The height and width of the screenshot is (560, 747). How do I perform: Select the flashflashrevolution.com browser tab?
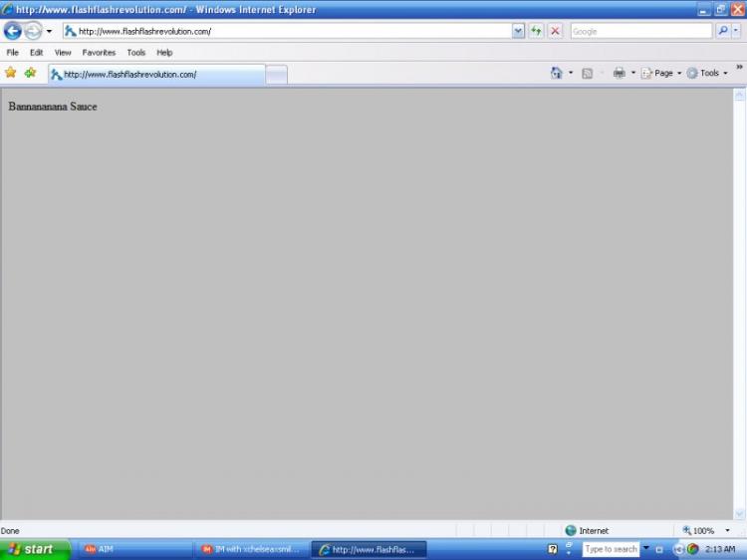(156, 74)
